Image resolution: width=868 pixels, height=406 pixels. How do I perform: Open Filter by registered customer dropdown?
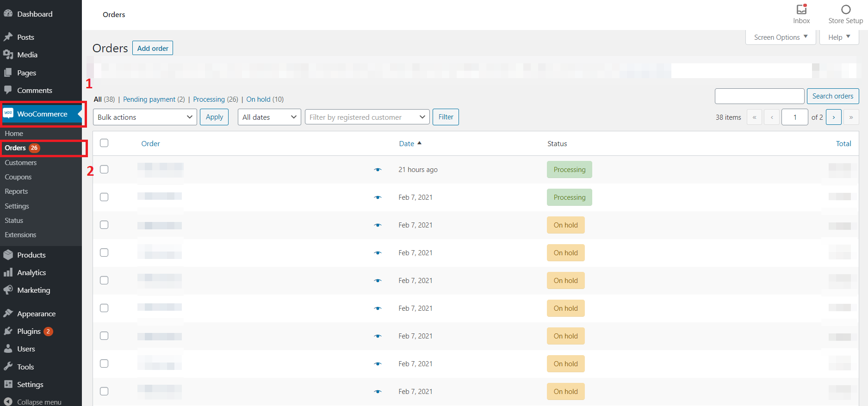pos(367,117)
